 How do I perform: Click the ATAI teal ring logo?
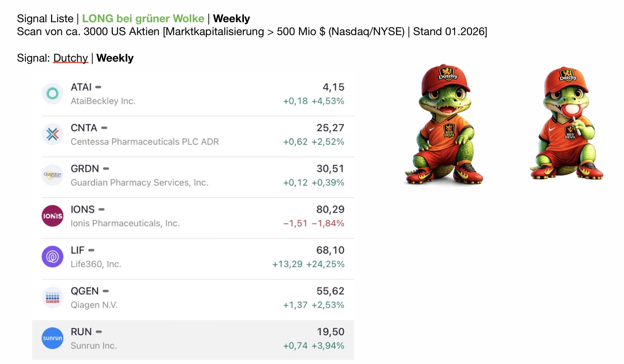[x=52, y=93]
